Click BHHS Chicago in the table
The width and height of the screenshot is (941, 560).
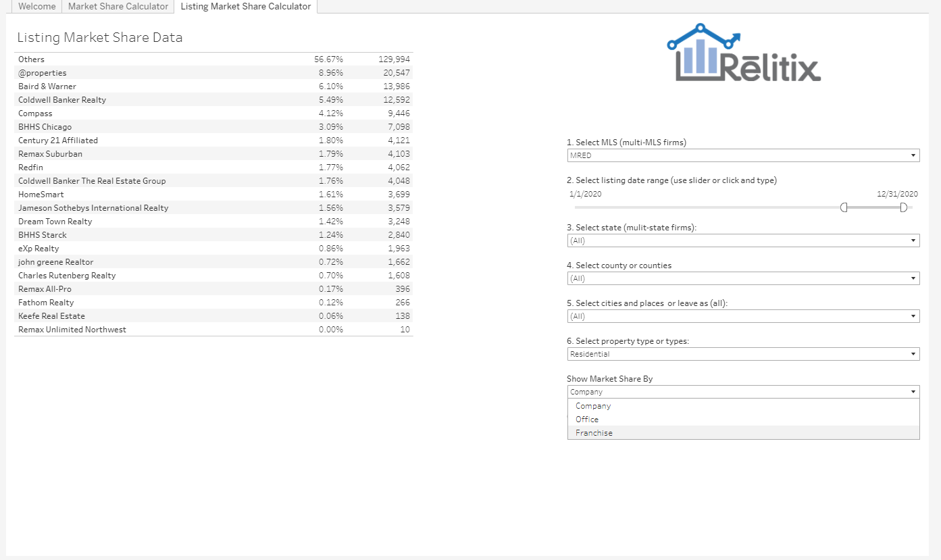click(x=45, y=127)
